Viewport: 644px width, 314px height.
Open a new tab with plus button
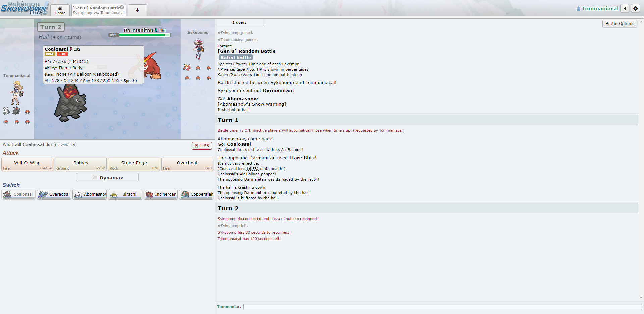point(138,10)
